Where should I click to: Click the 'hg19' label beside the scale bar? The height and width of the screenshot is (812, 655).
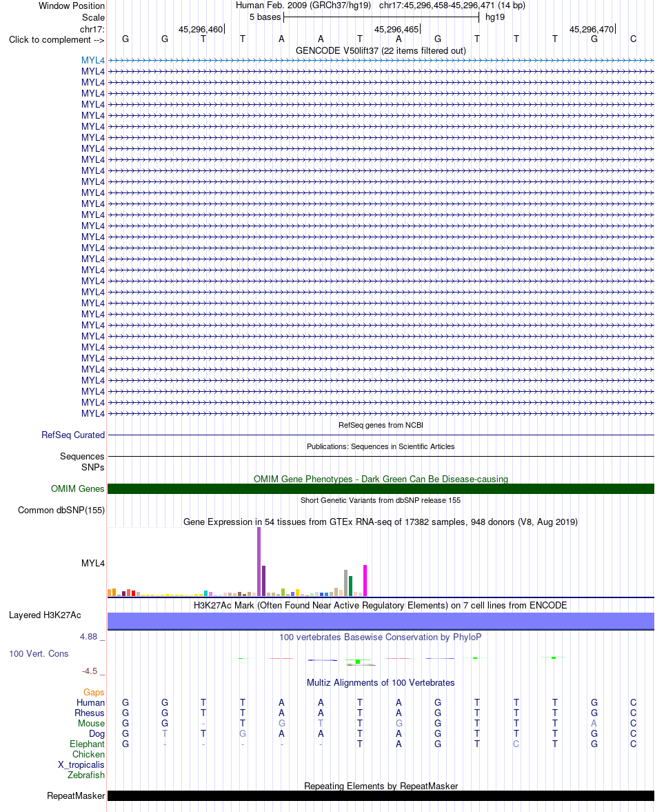pos(494,17)
